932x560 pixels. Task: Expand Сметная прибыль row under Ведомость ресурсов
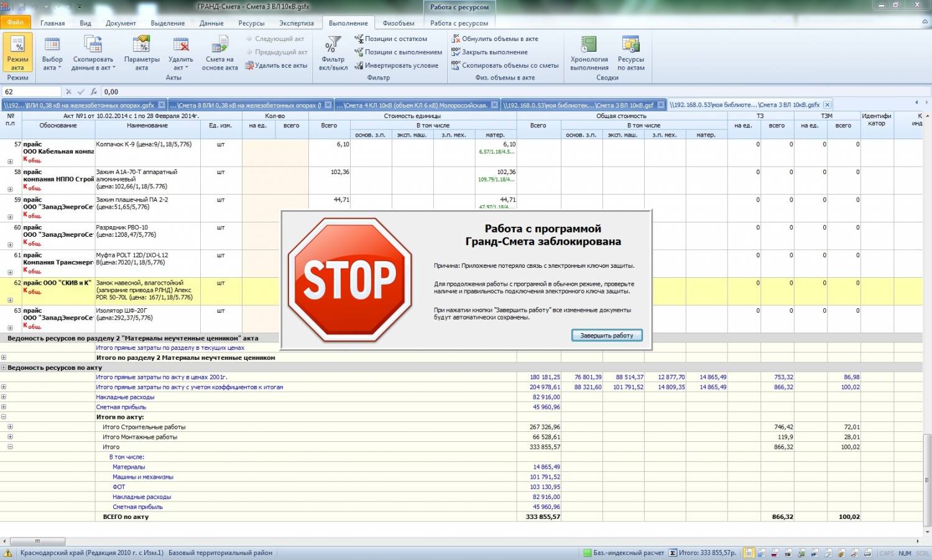point(4,407)
